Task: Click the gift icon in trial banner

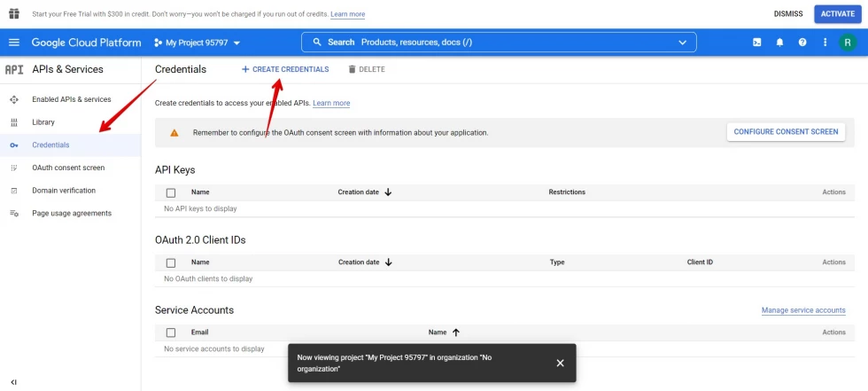Action: coord(14,14)
